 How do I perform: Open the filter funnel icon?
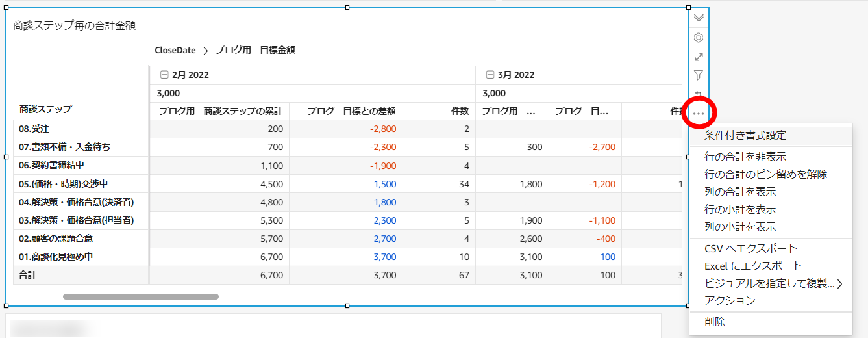click(699, 75)
